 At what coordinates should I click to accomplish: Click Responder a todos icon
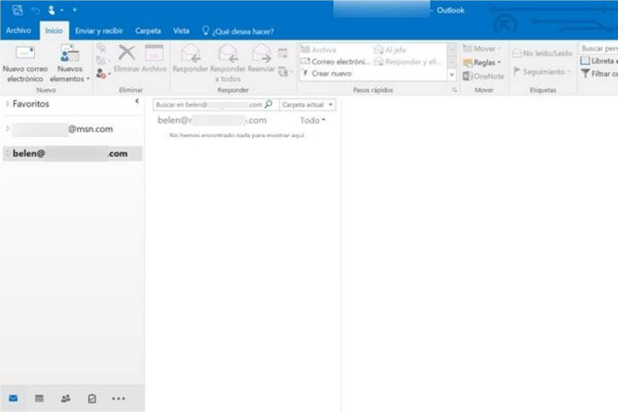227,57
